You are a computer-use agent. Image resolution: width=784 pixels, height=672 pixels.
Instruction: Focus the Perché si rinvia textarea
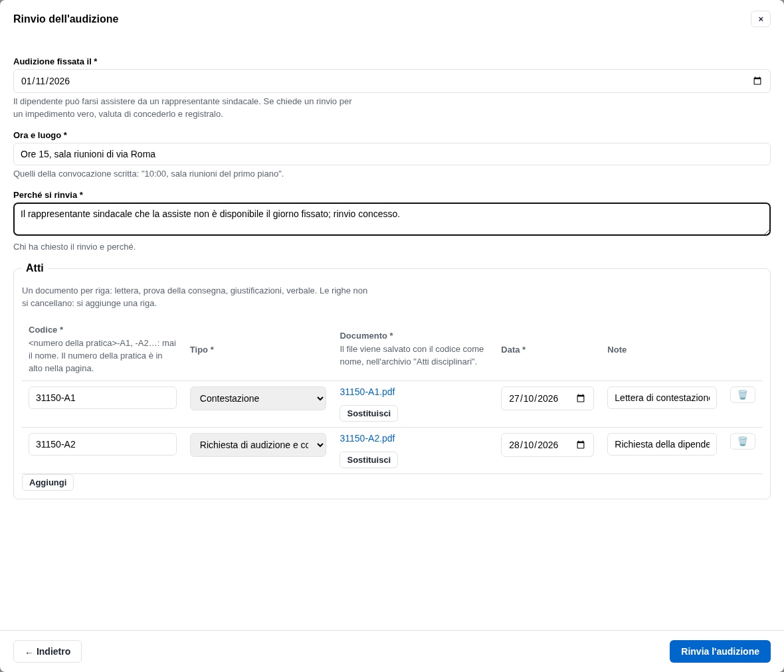[391, 219]
